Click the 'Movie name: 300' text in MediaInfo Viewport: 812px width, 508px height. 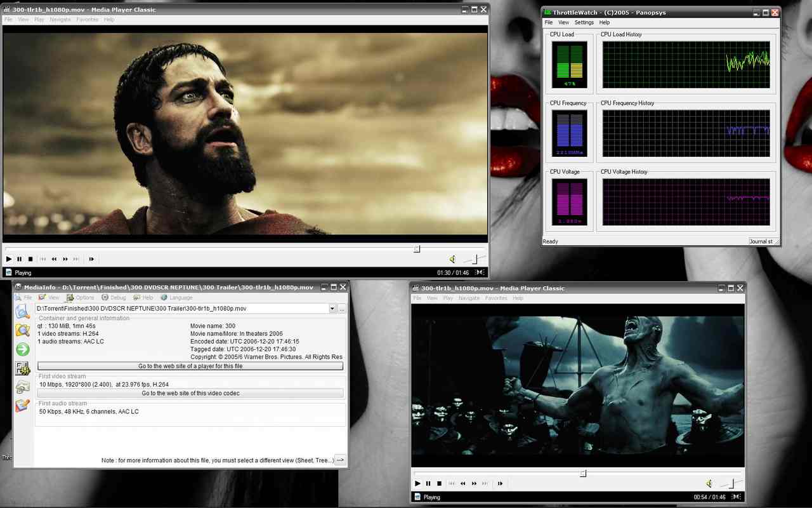(213, 326)
